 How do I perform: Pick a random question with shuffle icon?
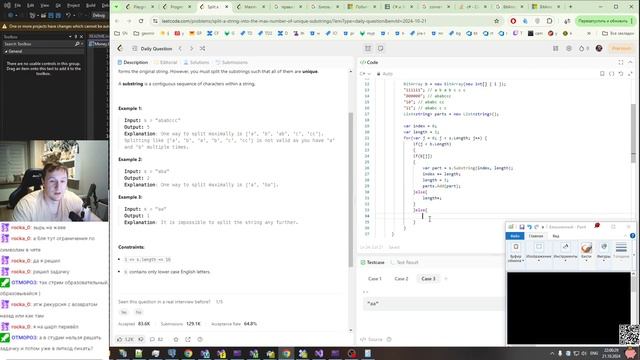click(x=202, y=49)
